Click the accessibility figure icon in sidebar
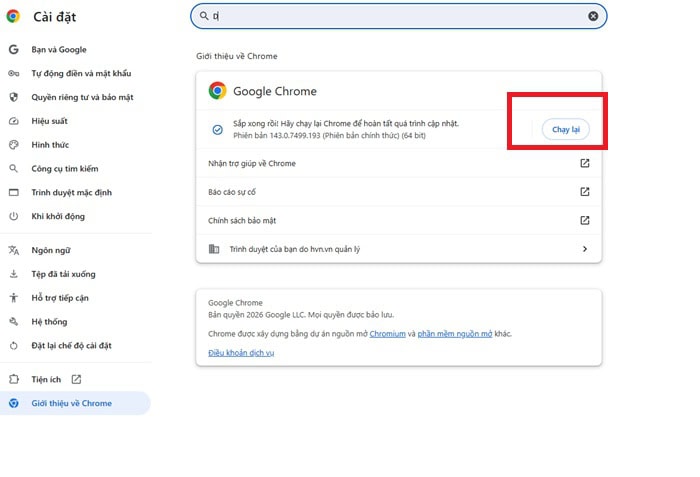The image size is (700, 477). click(x=14, y=298)
